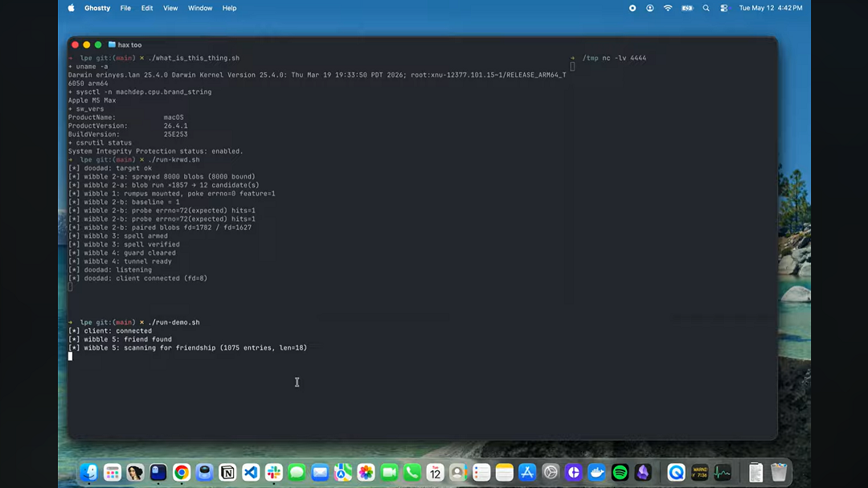Viewport: 868px width, 488px height.
Task: Open the Trash in the Dock
Action: (x=779, y=473)
